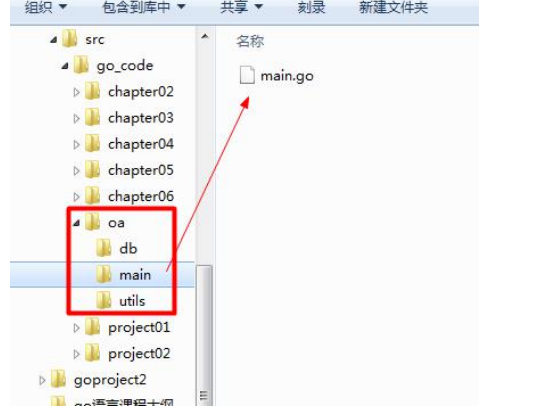Expand the chapter02 tree node
This screenshot has width=538, height=415.
pyautogui.click(x=77, y=92)
